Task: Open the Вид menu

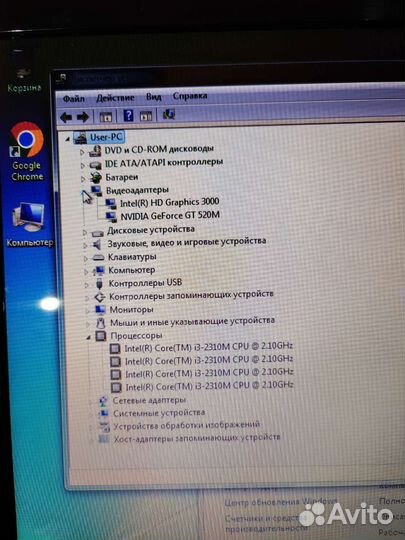Action: pyautogui.click(x=153, y=97)
